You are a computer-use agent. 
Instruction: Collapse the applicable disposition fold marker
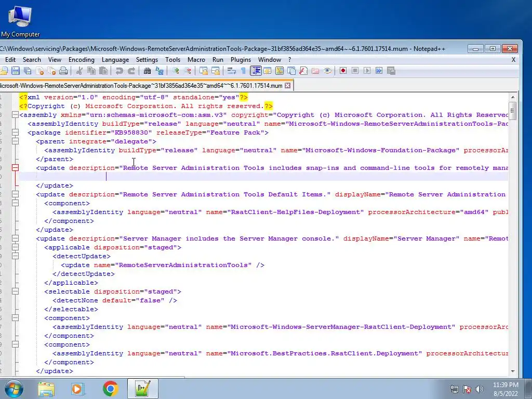click(15, 247)
